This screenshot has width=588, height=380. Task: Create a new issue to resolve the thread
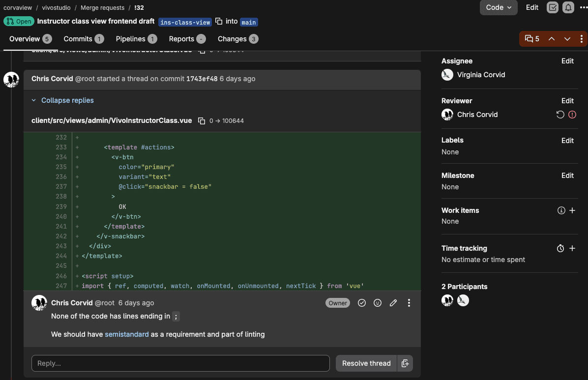[x=405, y=363]
